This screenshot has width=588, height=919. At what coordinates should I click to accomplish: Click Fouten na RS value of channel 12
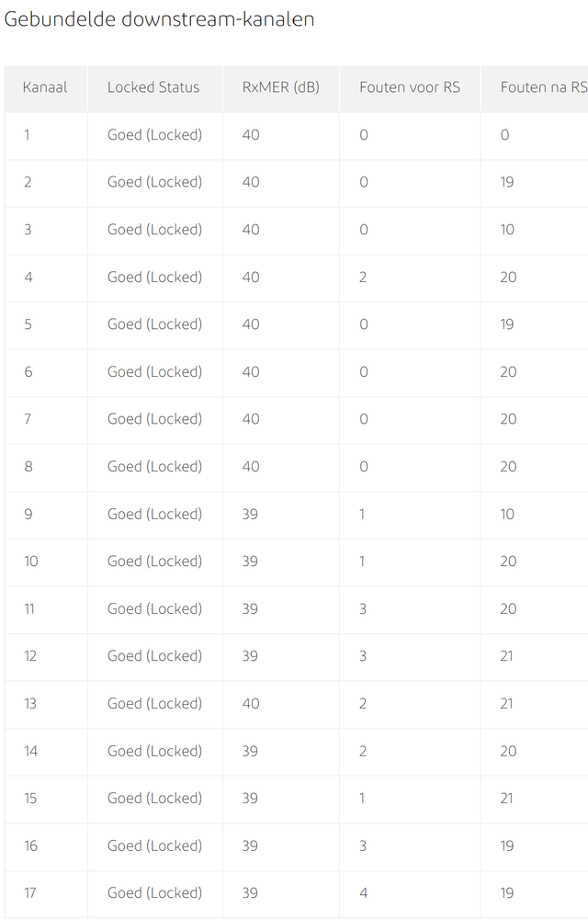pos(507,656)
